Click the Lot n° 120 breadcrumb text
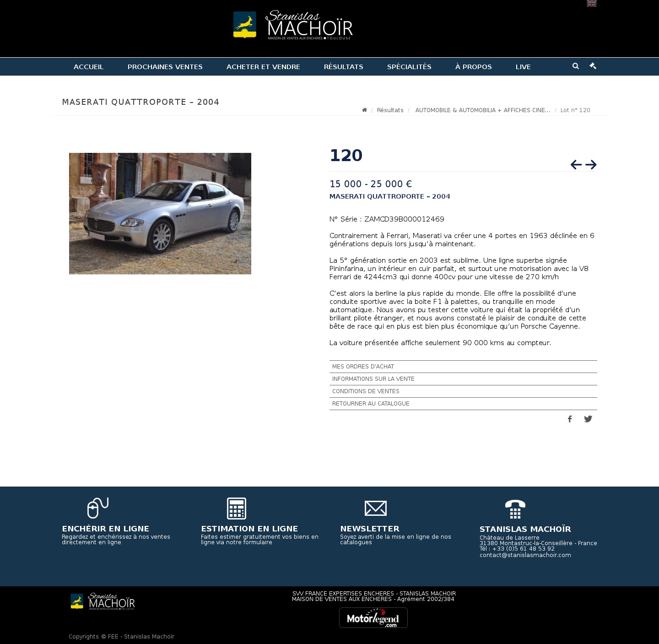Viewport: 659px width, 644px height. click(x=575, y=110)
